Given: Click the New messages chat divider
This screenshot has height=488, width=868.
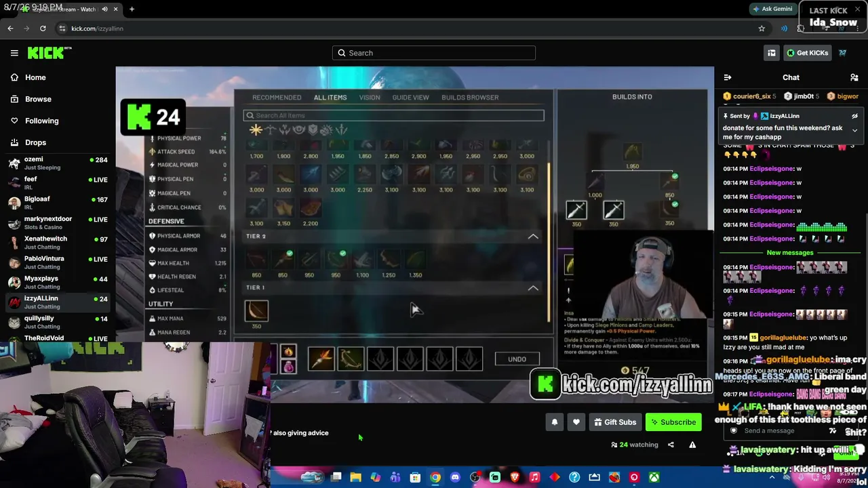Looking at the screenshot, I should pos(789,253).
